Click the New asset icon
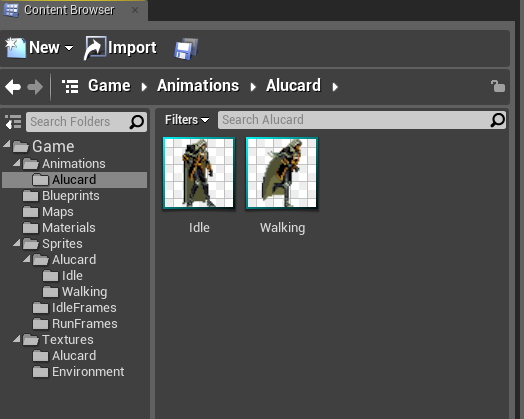The image size is (524, 419). [15, 48]
